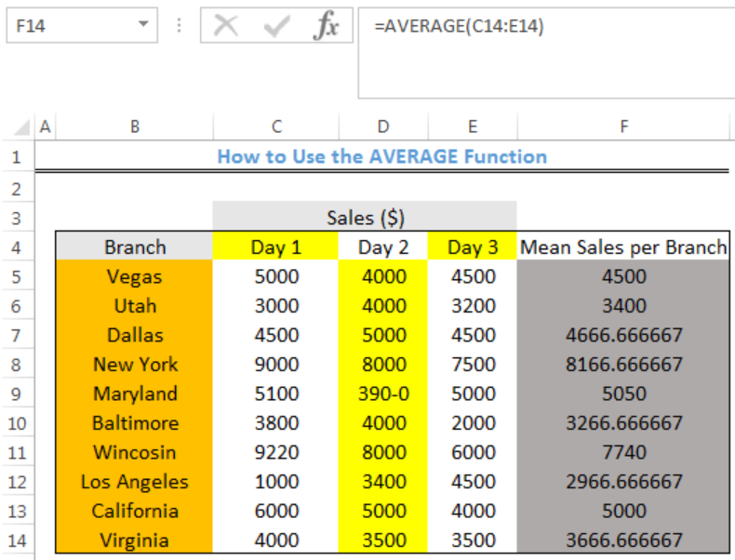Click the Select All corner triangle
This screenshot has height=560, width=735.
pos(21,127)
